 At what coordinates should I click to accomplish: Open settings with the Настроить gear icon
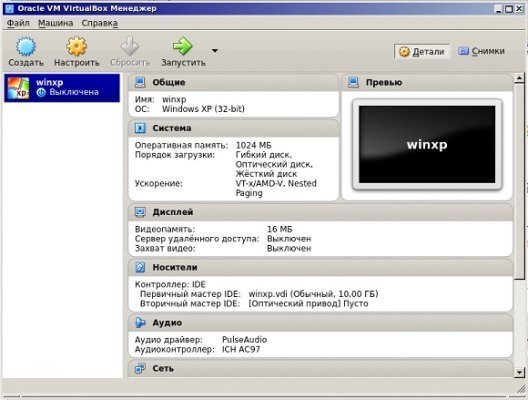tap(76, 46)
